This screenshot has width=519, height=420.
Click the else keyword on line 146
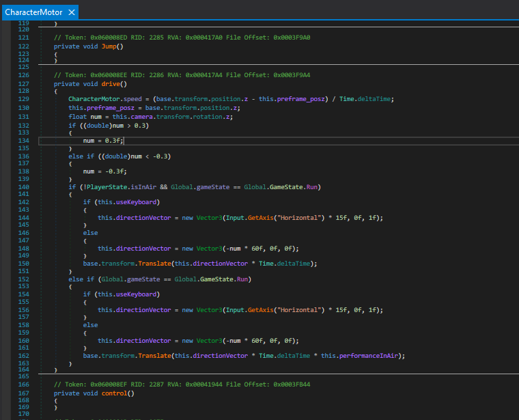pyautogui.click(x=90, y=233)
